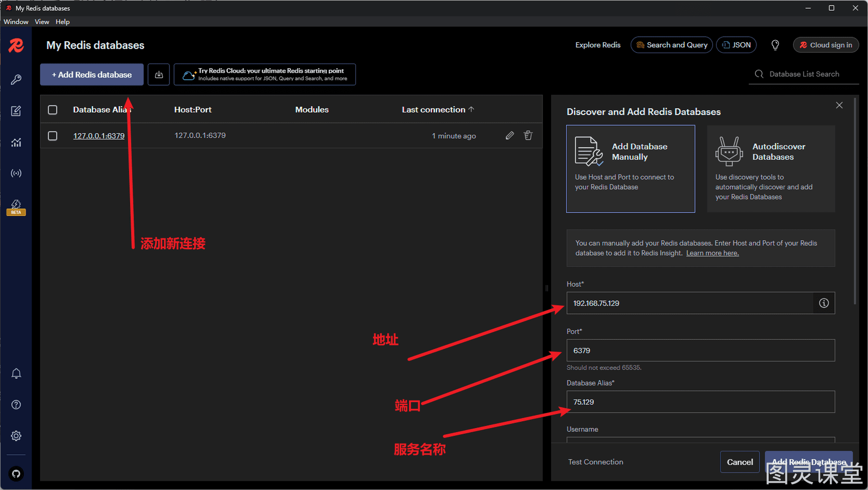Focus the Database List Search field
The width and height of the screenshot is (868, 490).
point(805,74)
